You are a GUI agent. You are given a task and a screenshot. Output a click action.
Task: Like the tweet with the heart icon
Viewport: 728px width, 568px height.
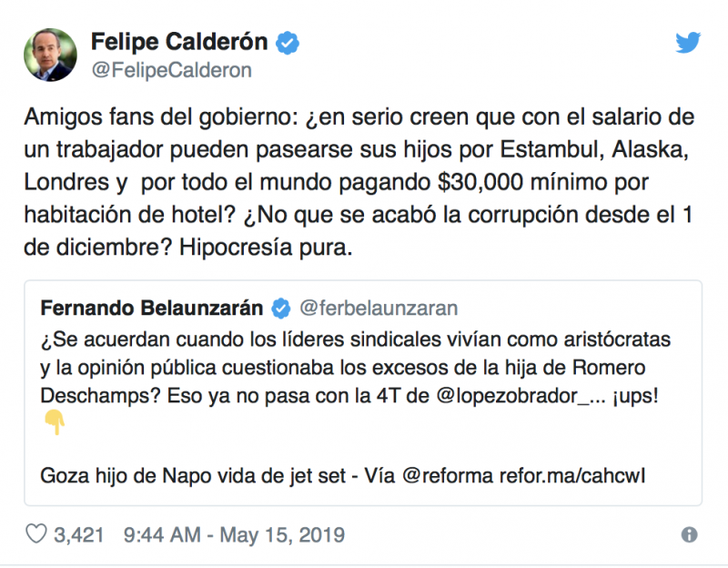35,534
